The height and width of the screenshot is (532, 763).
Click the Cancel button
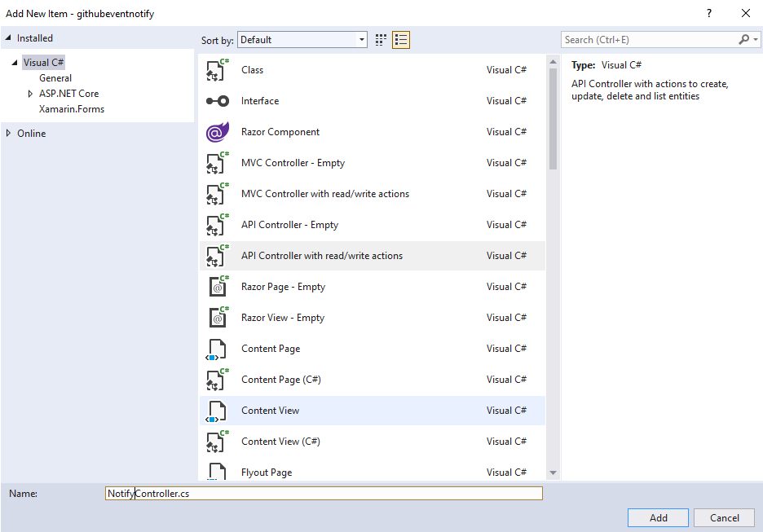pos(724,517)
